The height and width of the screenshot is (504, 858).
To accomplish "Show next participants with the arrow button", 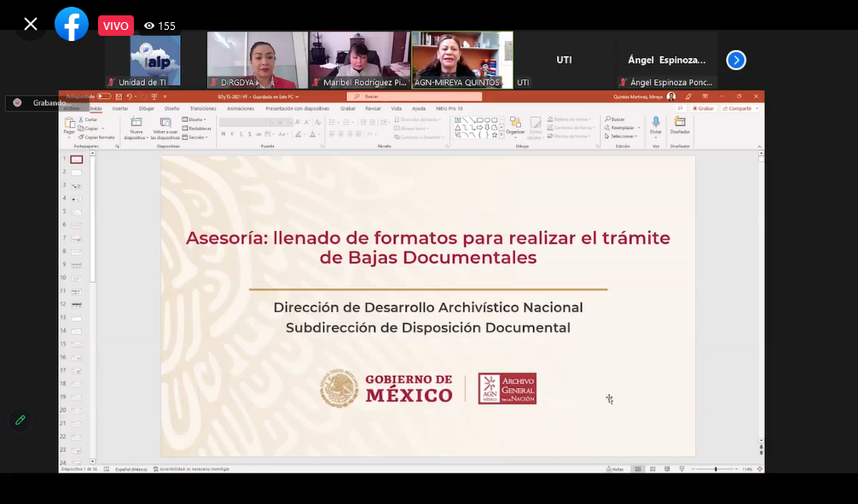I will coord(736,61).
